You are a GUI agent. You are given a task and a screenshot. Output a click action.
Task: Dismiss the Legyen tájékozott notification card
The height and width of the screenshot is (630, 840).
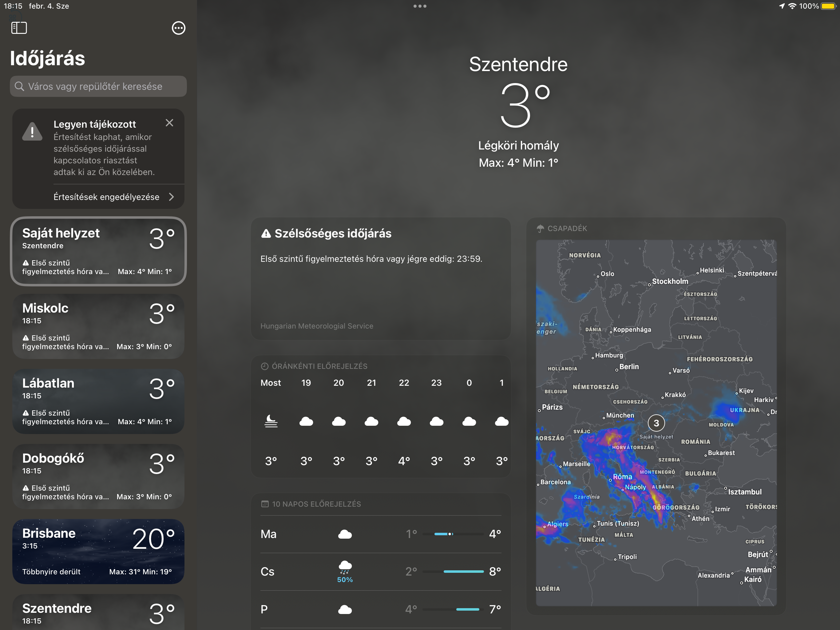pyautogui.click(x=169, y=123)
